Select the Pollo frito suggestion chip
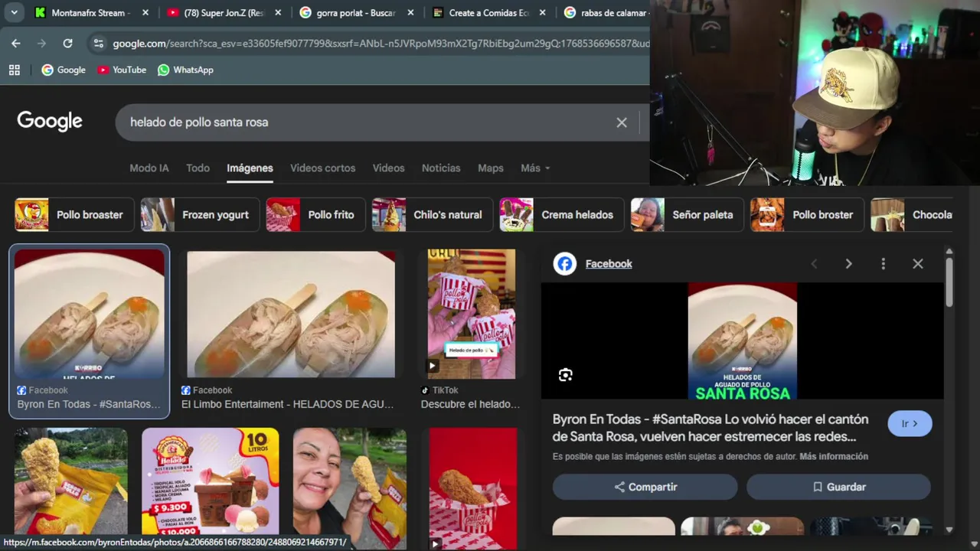This screenshot has height=551, width=980. [x=316, y=215]
